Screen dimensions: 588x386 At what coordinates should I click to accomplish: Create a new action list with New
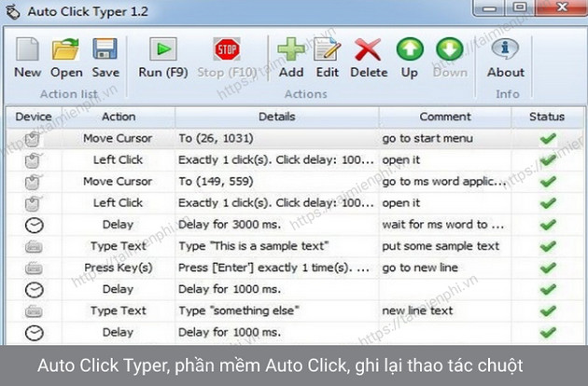[x=27, y=58]
